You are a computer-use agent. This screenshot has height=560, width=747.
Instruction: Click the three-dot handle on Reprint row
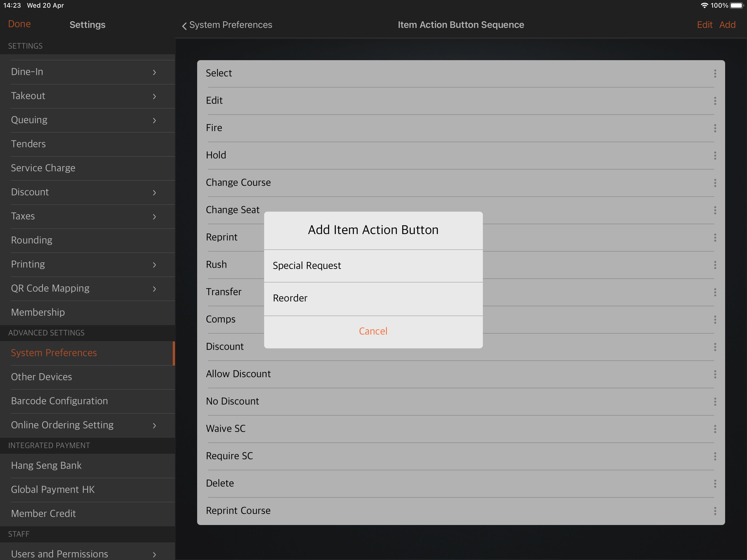(715, 237)
